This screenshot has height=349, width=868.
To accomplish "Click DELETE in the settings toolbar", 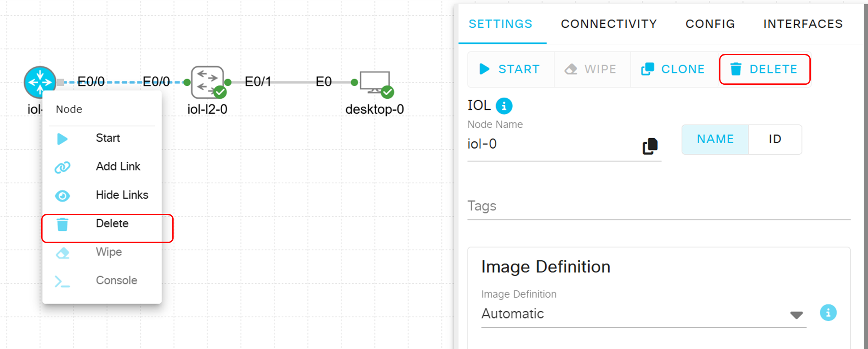I will coord(765,69).
